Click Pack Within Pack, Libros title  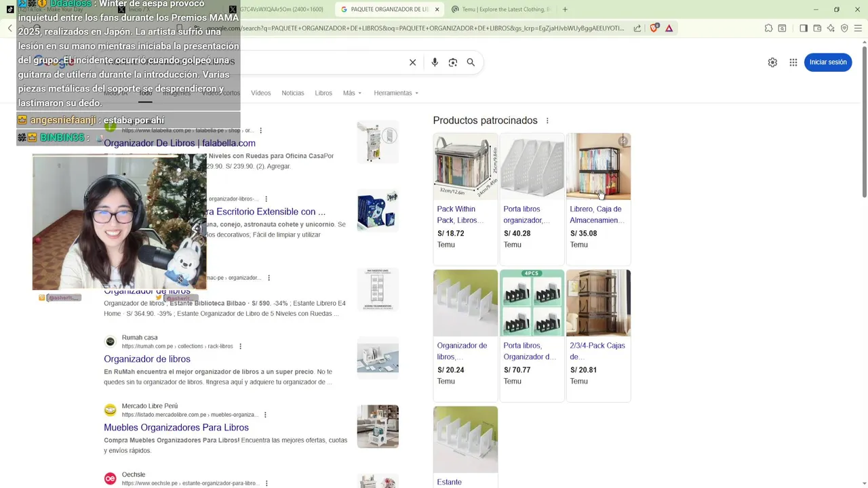[460, 215]
